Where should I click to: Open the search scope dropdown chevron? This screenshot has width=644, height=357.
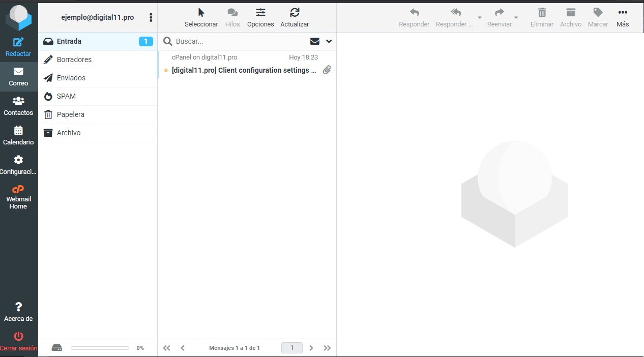coord(329,41)
